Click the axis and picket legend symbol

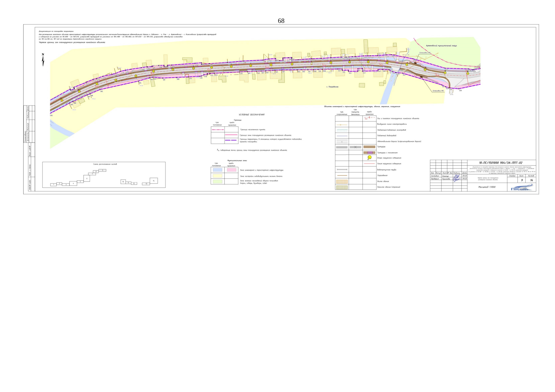[369, 118]
